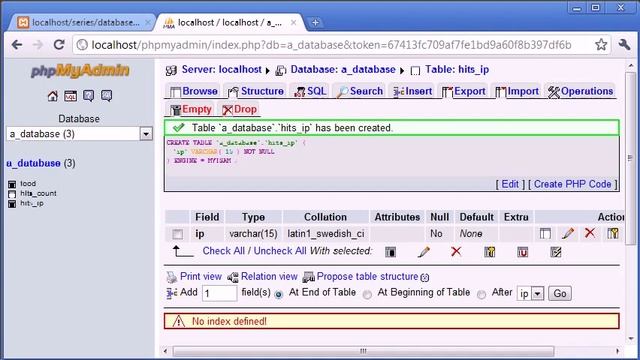Viewport: 640px width, 360px height.
Task: Click the food table in sidebar
Action: pos(28,184)
